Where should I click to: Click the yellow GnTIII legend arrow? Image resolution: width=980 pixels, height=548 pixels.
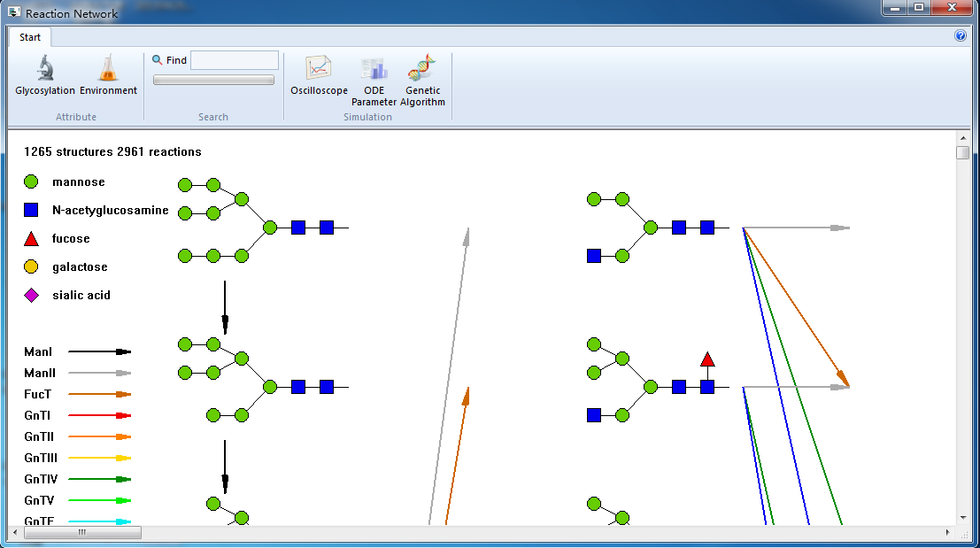tap(99, 458)
